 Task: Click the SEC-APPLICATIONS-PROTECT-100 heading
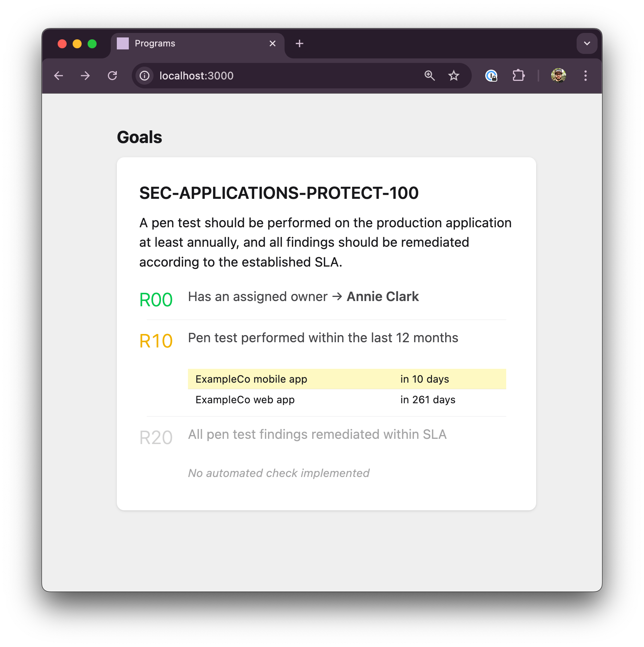coord(279,193)
